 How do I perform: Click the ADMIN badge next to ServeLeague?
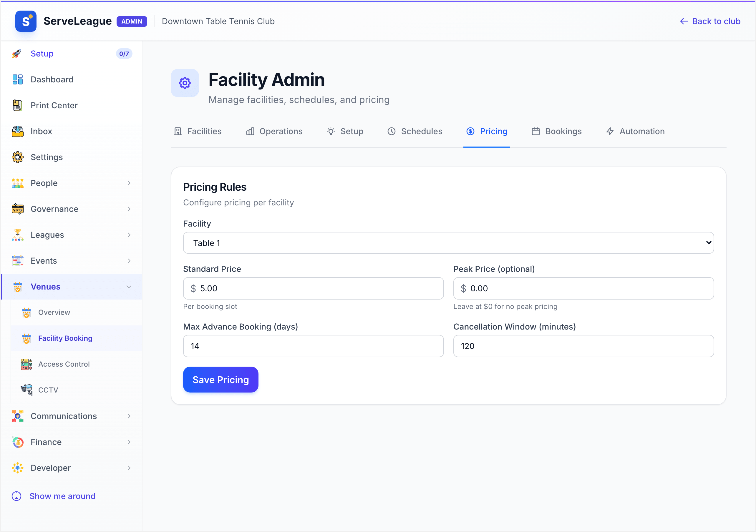132,21
